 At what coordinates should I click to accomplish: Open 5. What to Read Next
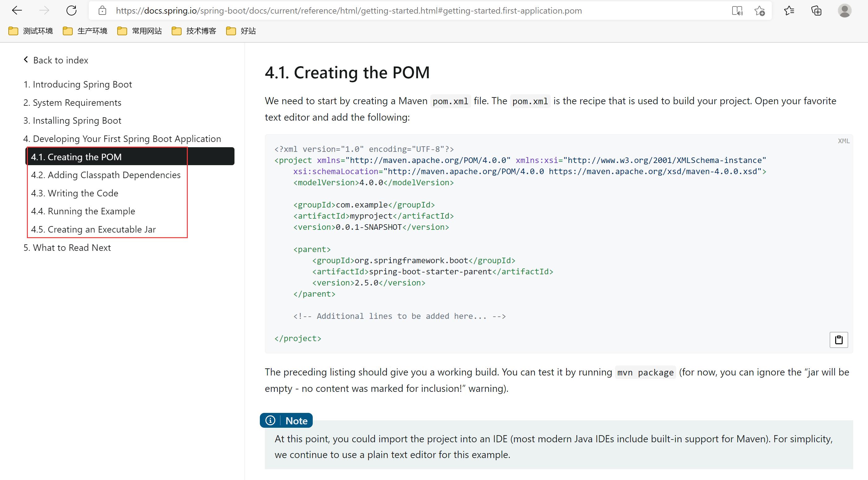(x=67, y=248)
